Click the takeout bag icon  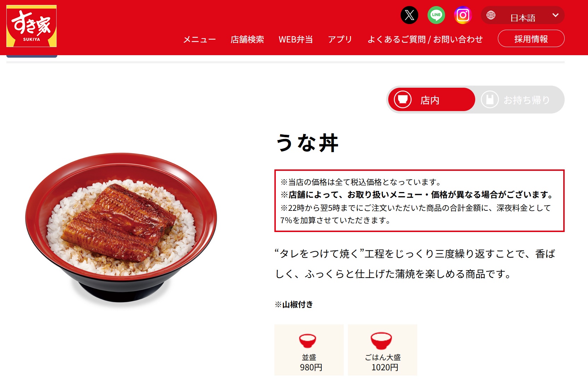tap(490, 99)
